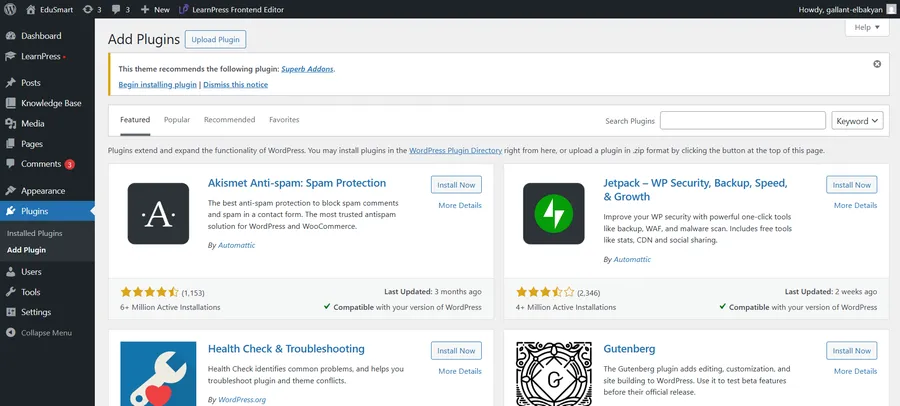Image resolution: width=900 pixels, height=406 pixels.
Task: Open the WordPress logo menu
Action: (10, 9)
